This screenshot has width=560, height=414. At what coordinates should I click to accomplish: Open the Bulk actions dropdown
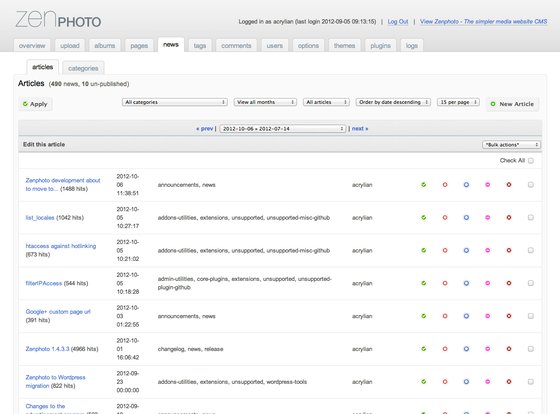point(511,145)
